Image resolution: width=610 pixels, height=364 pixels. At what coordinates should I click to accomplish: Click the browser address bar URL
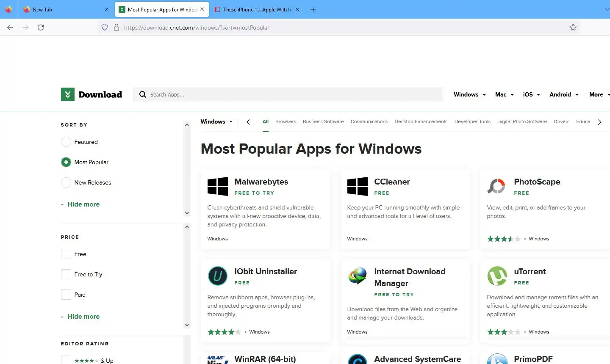pyautogui.click(x=197, y=28)
